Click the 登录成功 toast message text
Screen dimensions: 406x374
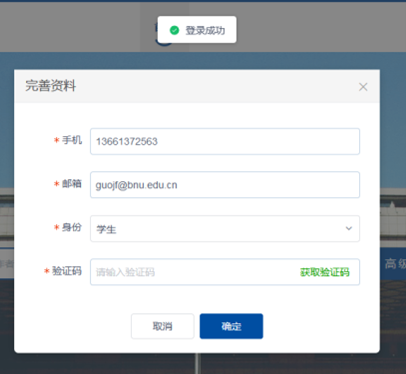[x=205, y=30]
